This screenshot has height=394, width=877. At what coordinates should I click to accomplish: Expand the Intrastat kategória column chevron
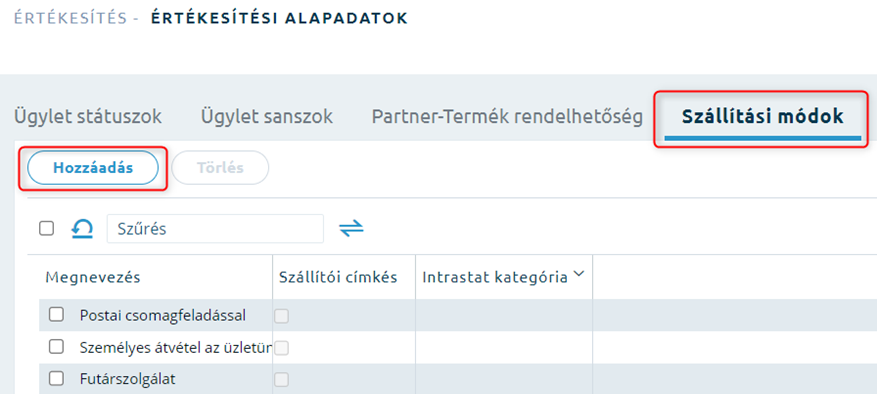579,274
